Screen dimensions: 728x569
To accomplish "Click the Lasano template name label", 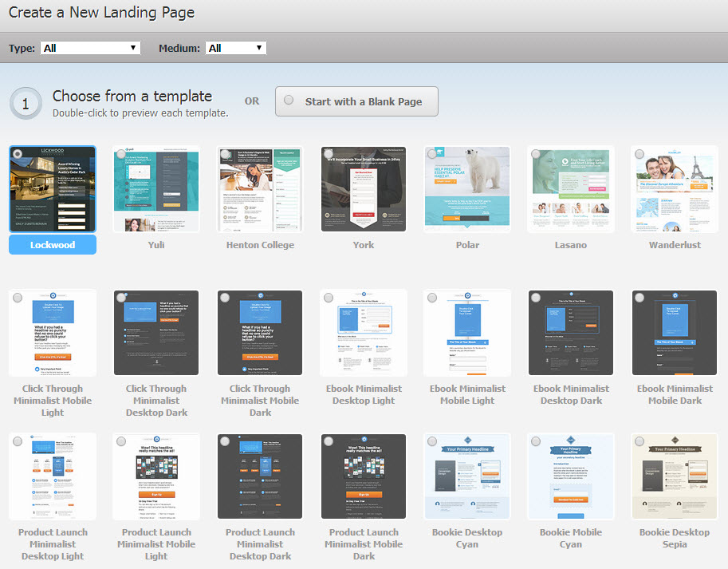I will coord(571,245).
